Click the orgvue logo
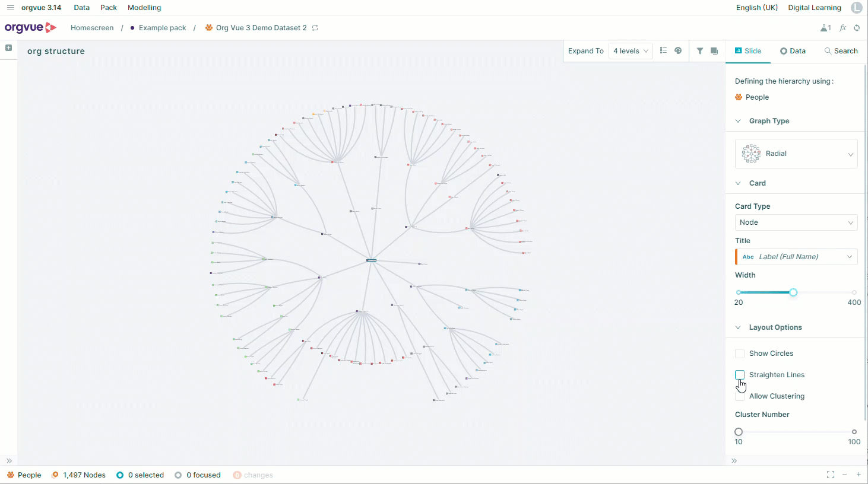 pyautogui.click(x=31, y=27)
